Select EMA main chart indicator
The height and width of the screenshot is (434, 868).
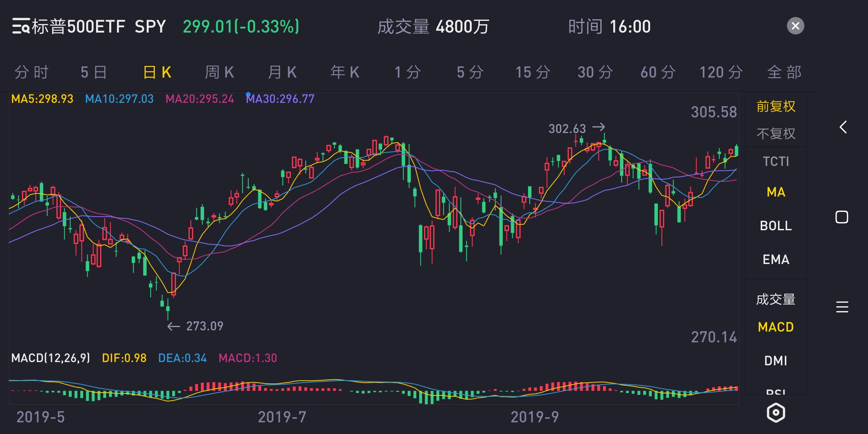click(776, 260)
